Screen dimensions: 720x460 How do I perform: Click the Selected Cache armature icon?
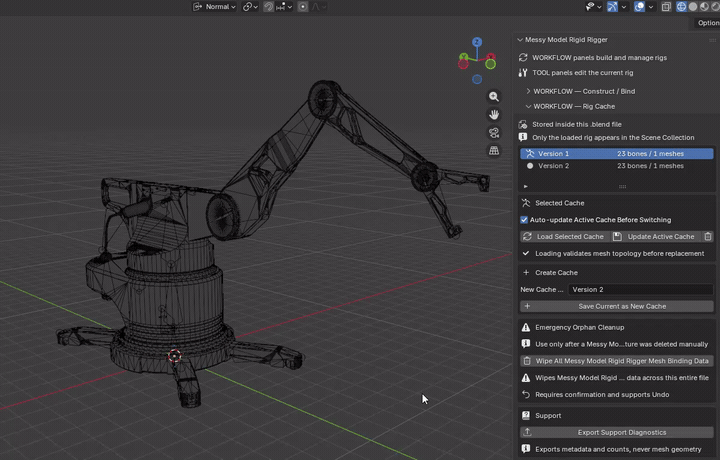[x=526, y=203]
